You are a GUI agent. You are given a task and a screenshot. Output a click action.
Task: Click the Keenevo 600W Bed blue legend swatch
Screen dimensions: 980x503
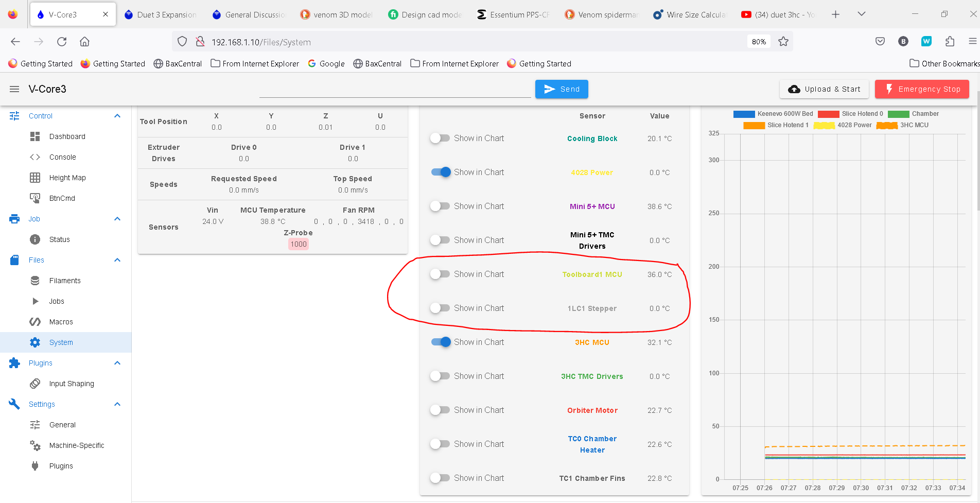(x=744, y=114)
